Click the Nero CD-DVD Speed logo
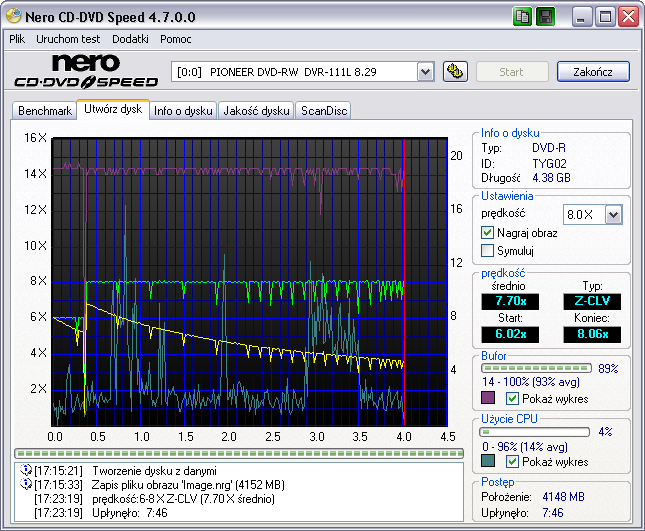The width and height of the screenshot is (645, 531). (86, 72)
